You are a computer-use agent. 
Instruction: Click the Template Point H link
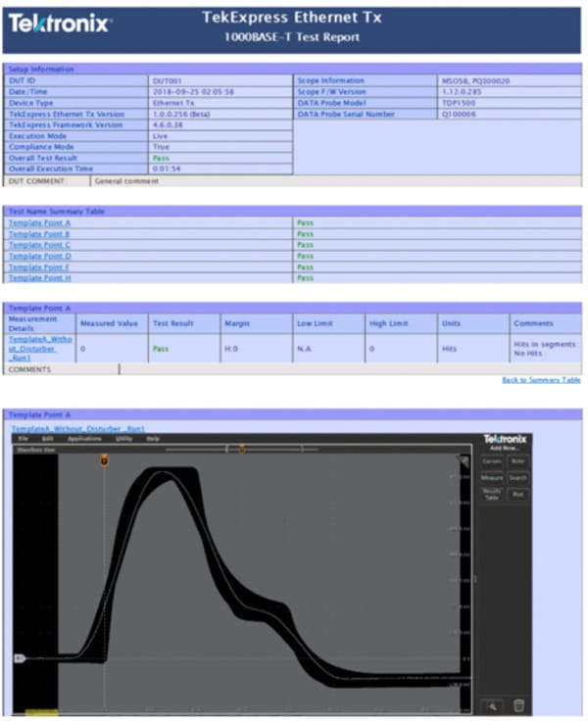tap(39, 278)
